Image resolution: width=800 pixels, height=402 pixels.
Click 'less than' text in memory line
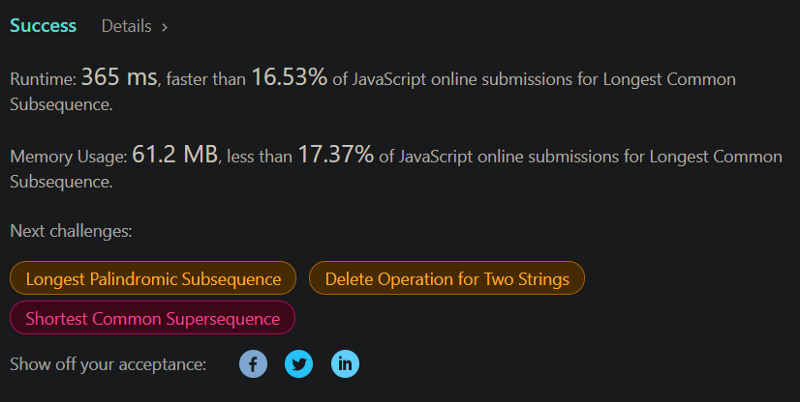[259, 157]
